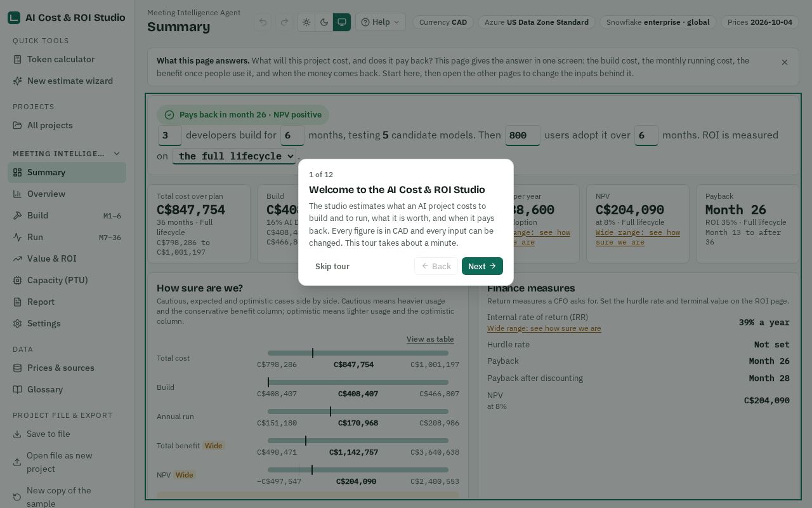Viewport: 812px width, 508px height.
Task: Open the Help dropdown
Action: coord(381,22)
